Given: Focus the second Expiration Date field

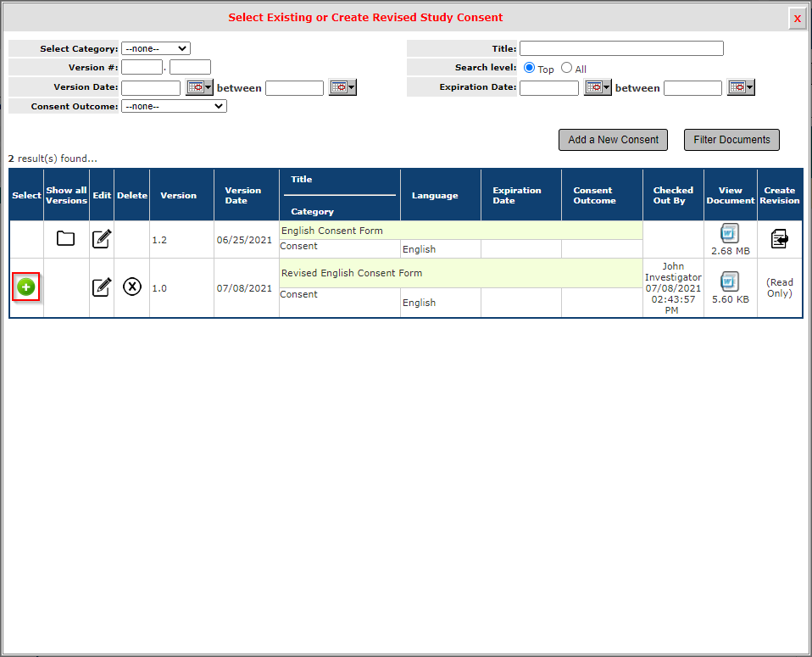Looking at the screenshot, I should pyautogui.click(x=692, y=88).
